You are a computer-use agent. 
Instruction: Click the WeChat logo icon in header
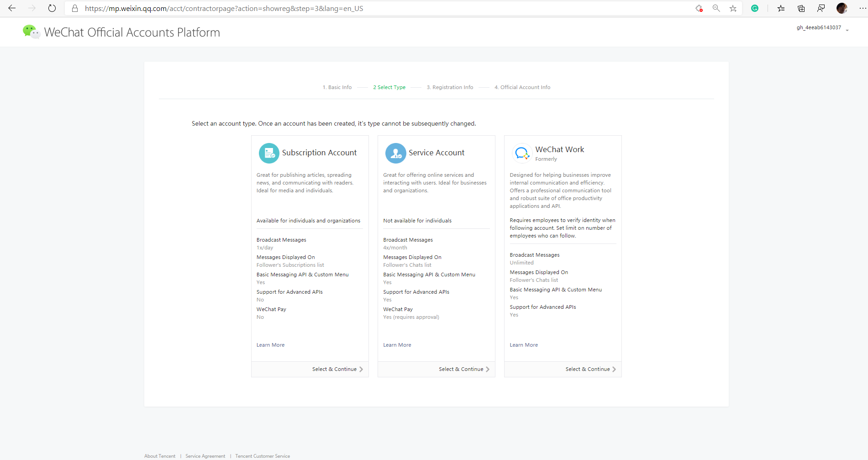pos(31,32)
